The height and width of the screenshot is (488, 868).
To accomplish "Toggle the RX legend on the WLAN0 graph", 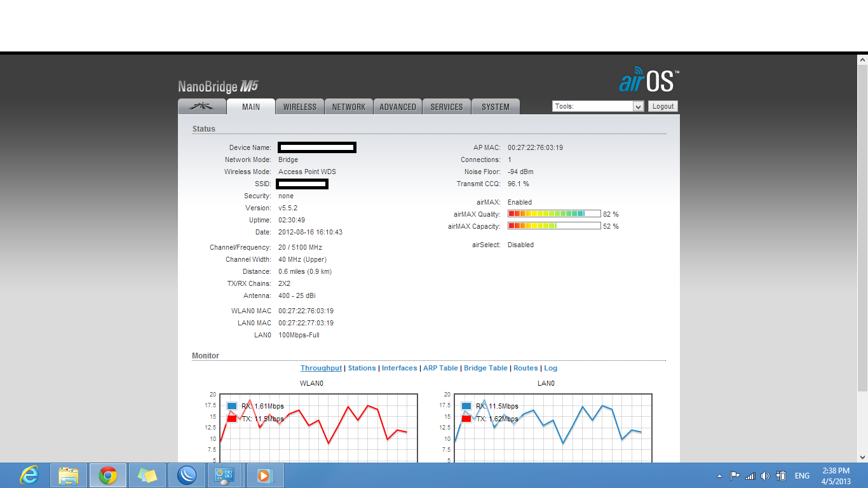I will pos(233,405).
